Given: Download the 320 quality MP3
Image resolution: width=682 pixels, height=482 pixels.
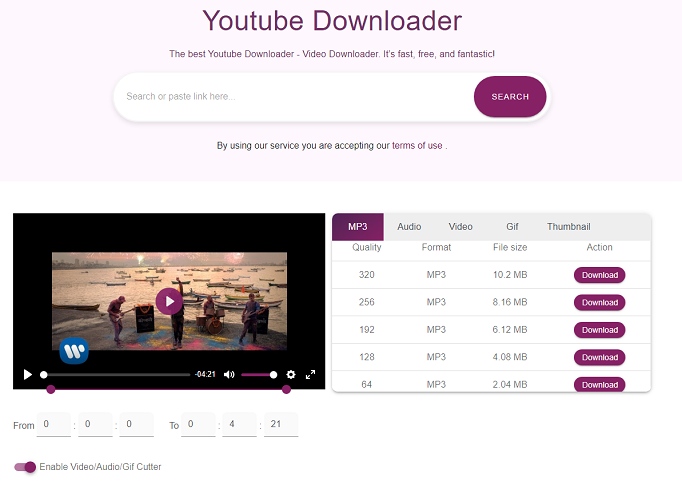Looking at the screenshot, I should point(599,275).
